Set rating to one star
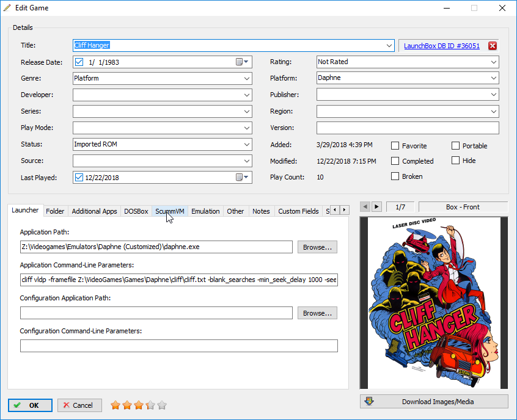The width and height of the screenshot is (517, 420). click(x=116, y=405)
